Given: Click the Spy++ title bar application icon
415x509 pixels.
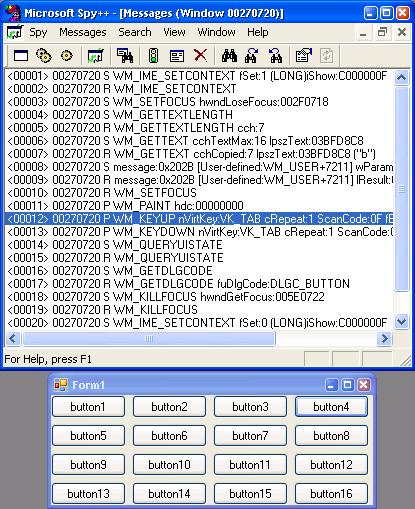Looking at the screenshot, I should (x=13, y=13).
